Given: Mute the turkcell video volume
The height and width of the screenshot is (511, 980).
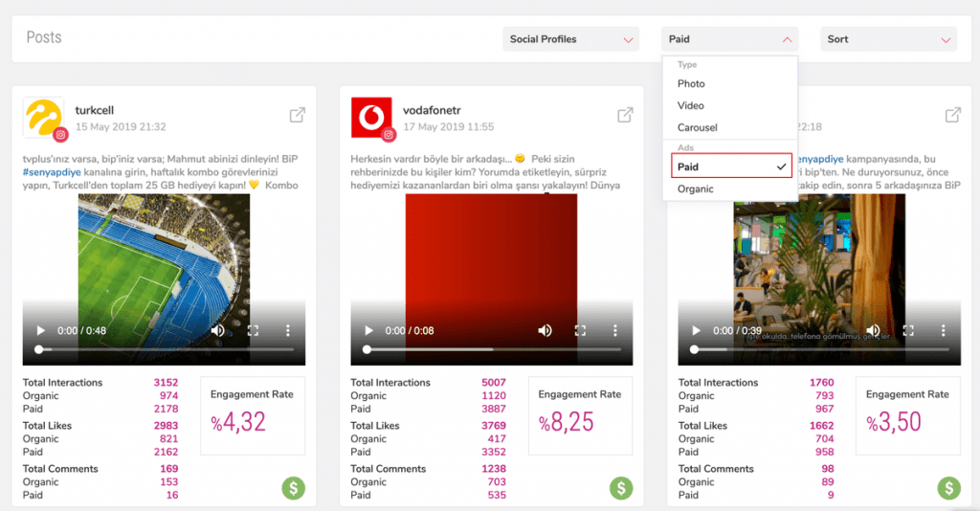Looking at the screenshot, I should (x=217, y=330).
